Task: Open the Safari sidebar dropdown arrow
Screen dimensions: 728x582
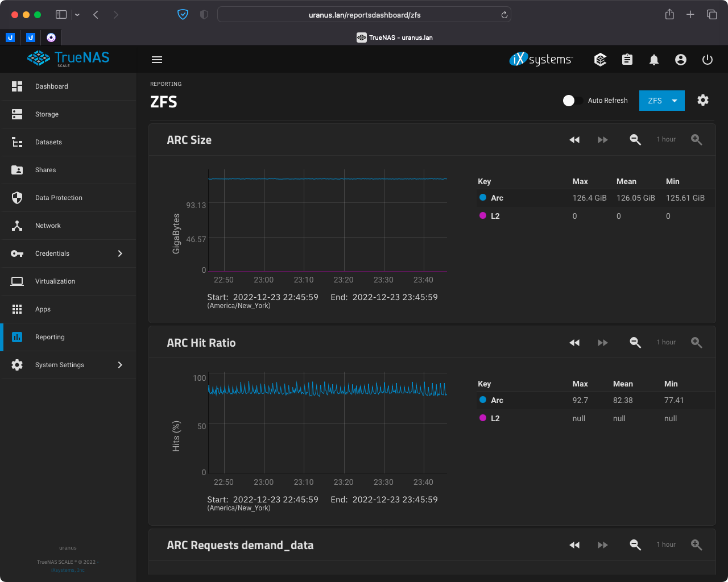Action: tap(77, 15)
